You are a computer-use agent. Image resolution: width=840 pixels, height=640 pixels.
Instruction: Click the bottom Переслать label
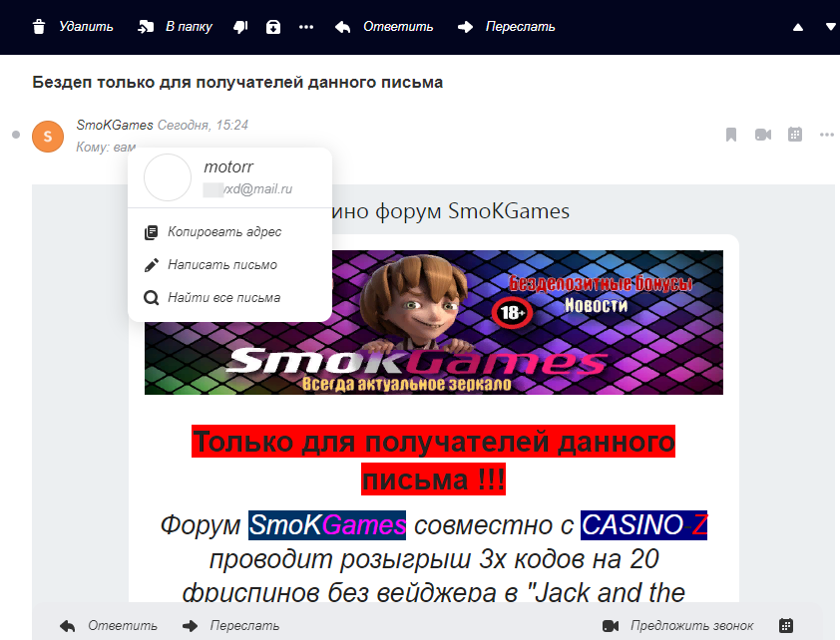[x=244, y=626]
